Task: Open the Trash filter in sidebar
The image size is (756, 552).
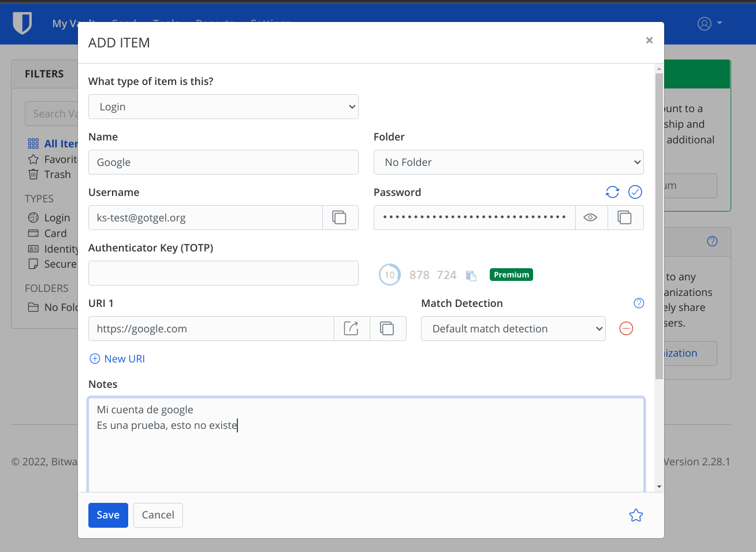Action: 50,175
